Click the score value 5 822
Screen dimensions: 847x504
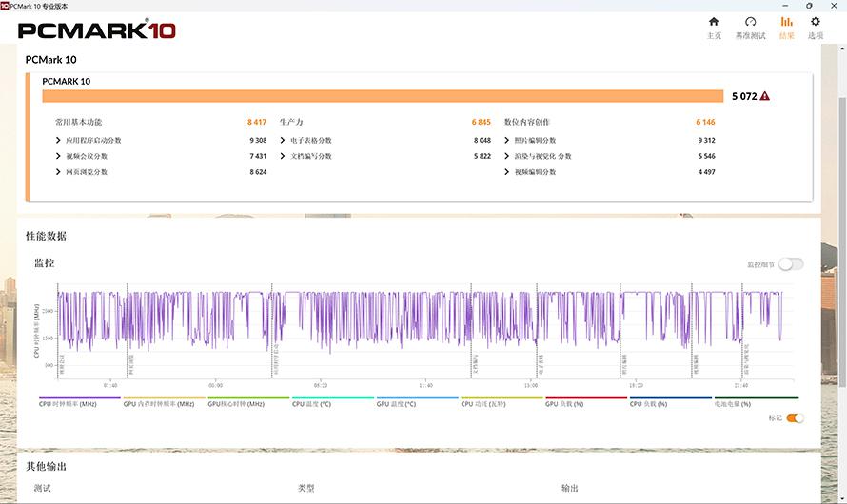(x=483, y=156)
